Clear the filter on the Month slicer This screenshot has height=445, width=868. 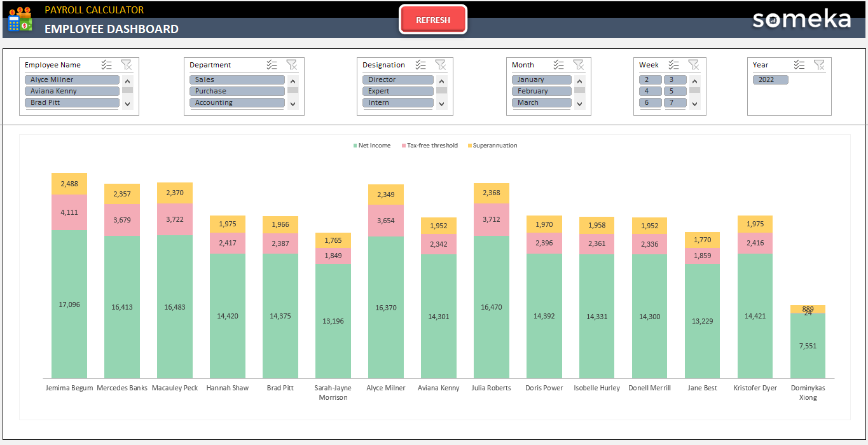point(579,64)
